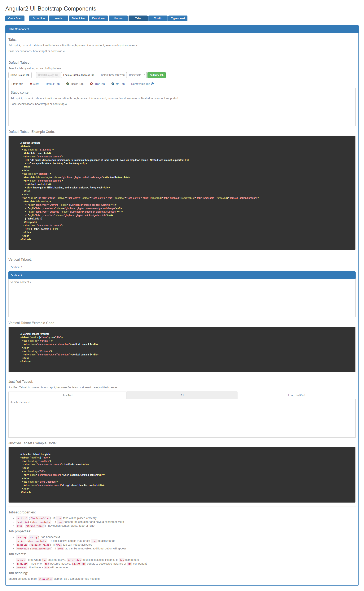
Task: Select the checkmark icon on Succss Tab
Action: (68, 84)
